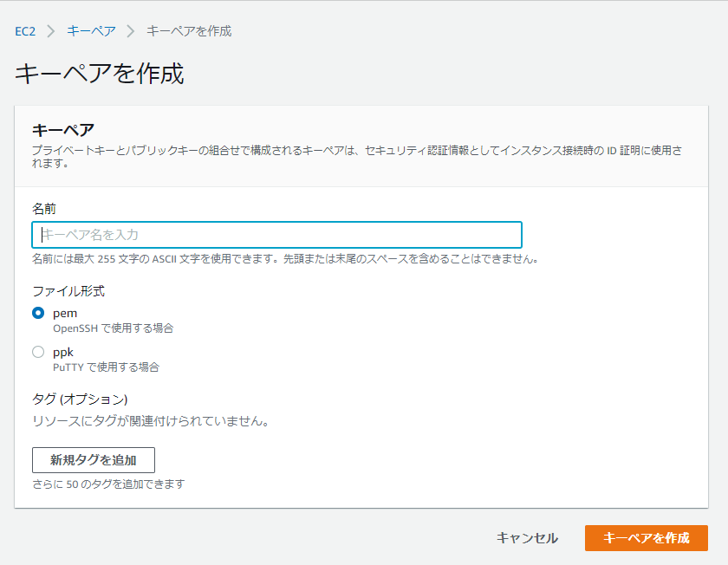
Task: Select the ppk file format option
Action: [x=37, y=351]
